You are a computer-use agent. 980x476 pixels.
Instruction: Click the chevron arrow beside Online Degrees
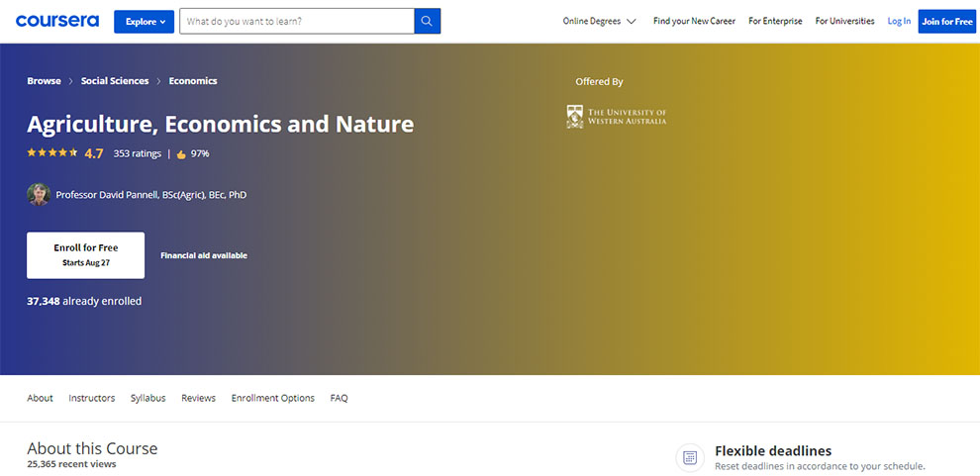click(x=632, y=22)
